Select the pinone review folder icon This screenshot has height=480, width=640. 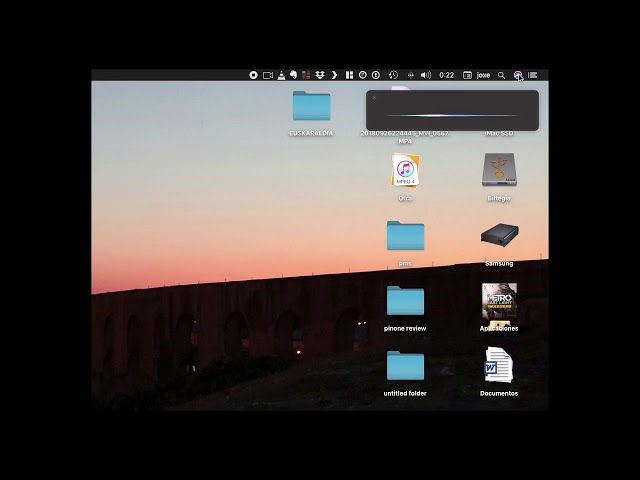pos(405,301)
